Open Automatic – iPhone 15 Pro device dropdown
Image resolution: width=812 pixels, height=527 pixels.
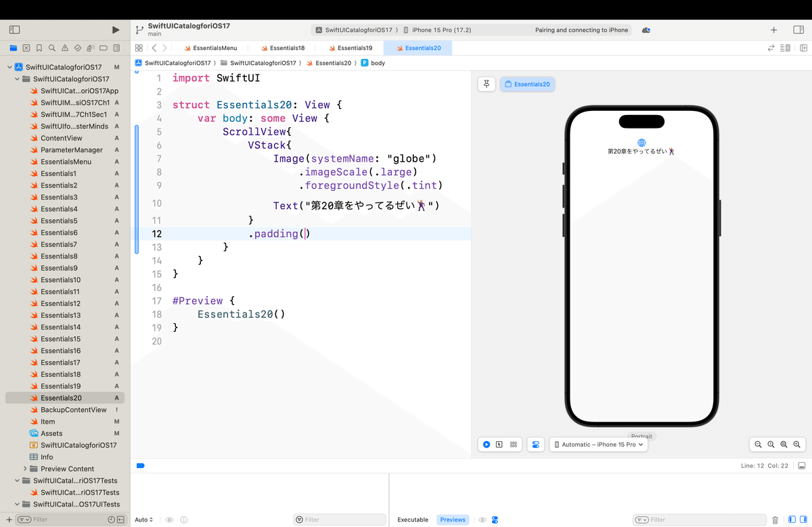[599, 444]
